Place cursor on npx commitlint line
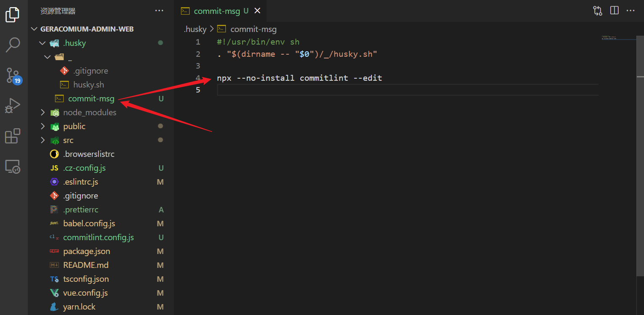The image size is (644, 315). [299, 78]
